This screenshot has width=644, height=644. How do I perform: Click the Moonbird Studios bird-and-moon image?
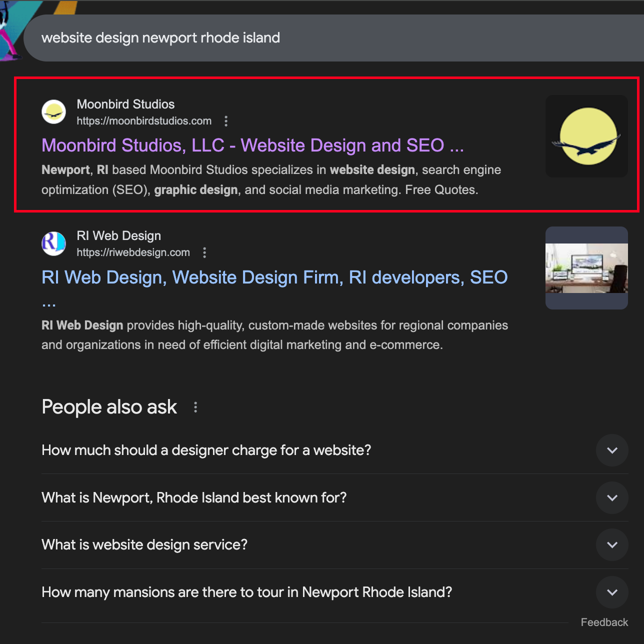(x=586, y=136)
